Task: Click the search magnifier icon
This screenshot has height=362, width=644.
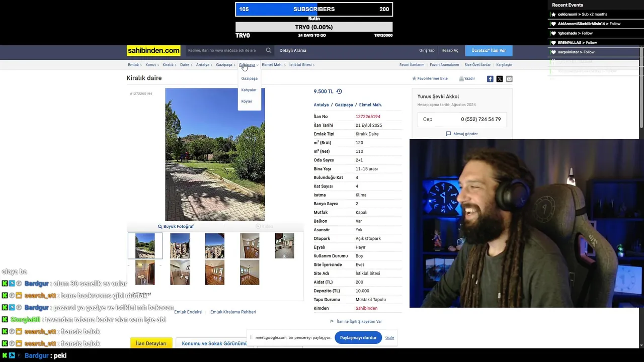Action: pyautogui.click(x=269, y=50)
